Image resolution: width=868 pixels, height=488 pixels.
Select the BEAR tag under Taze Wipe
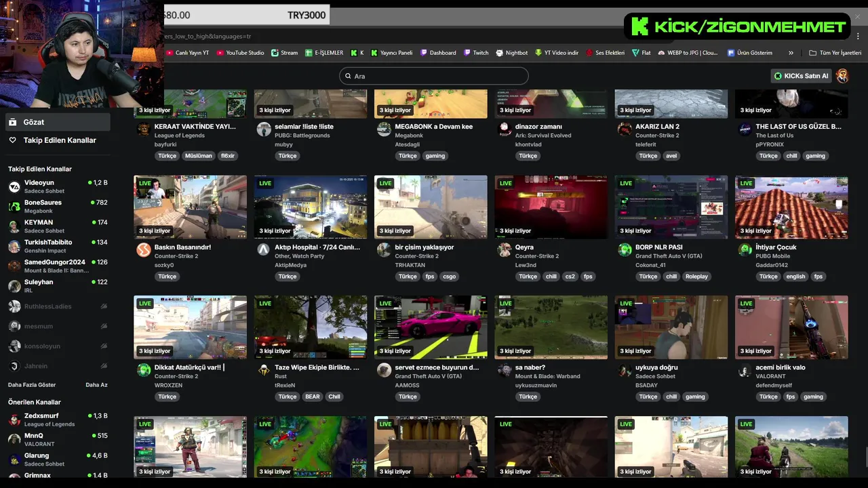pyautogui.click(x=312, y=397)
